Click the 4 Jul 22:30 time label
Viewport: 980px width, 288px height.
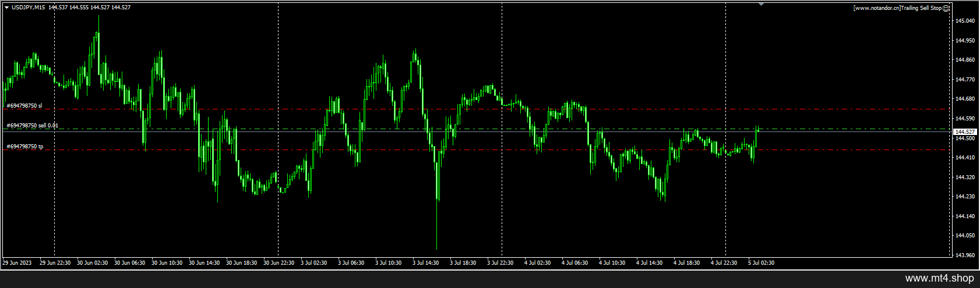click(x=724, y=263)
